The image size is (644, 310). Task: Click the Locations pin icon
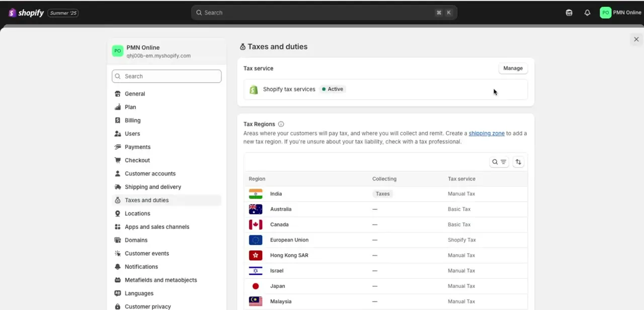[118, 214]
